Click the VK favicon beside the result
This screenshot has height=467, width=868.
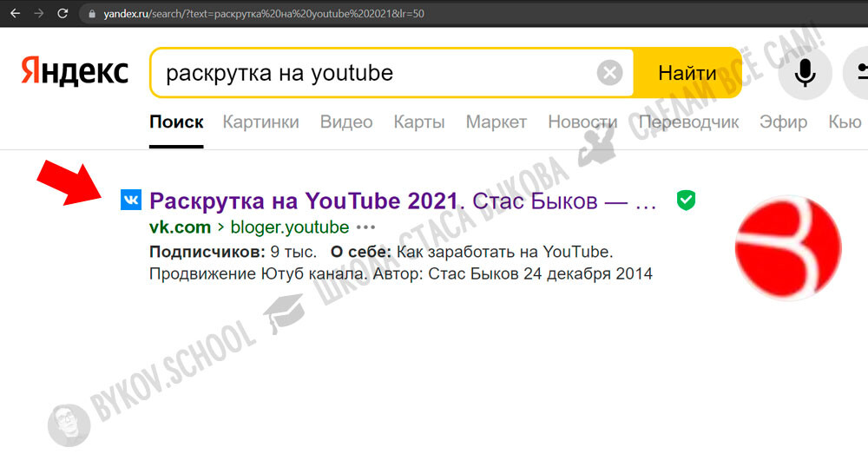(131, 201)
